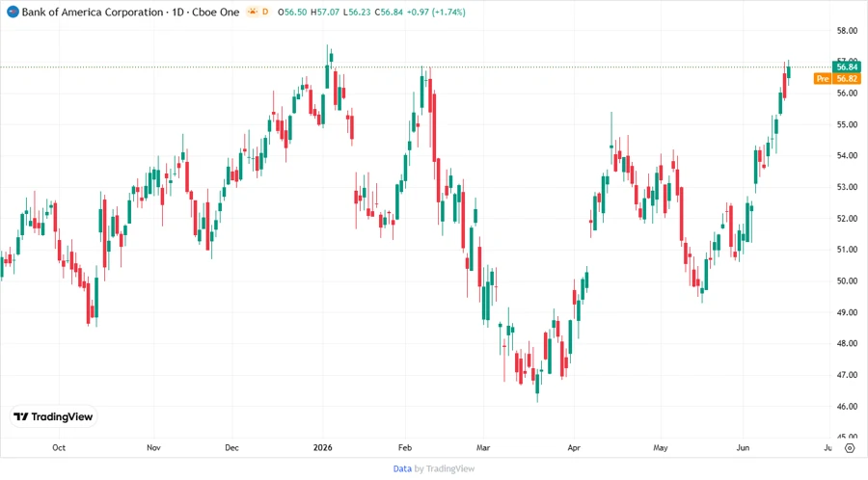The image size is (868, 480).
Task: Click the May label on time axis
Action: click(661, 448)
